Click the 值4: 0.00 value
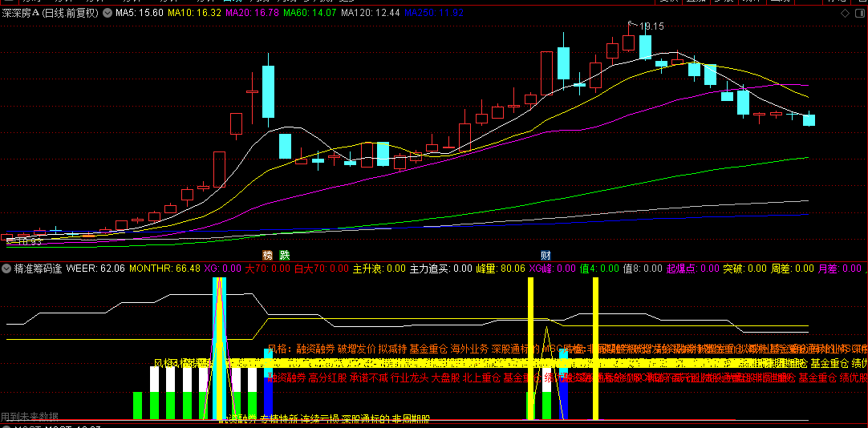This screenshot has width=868, height=428. (599, 269)
